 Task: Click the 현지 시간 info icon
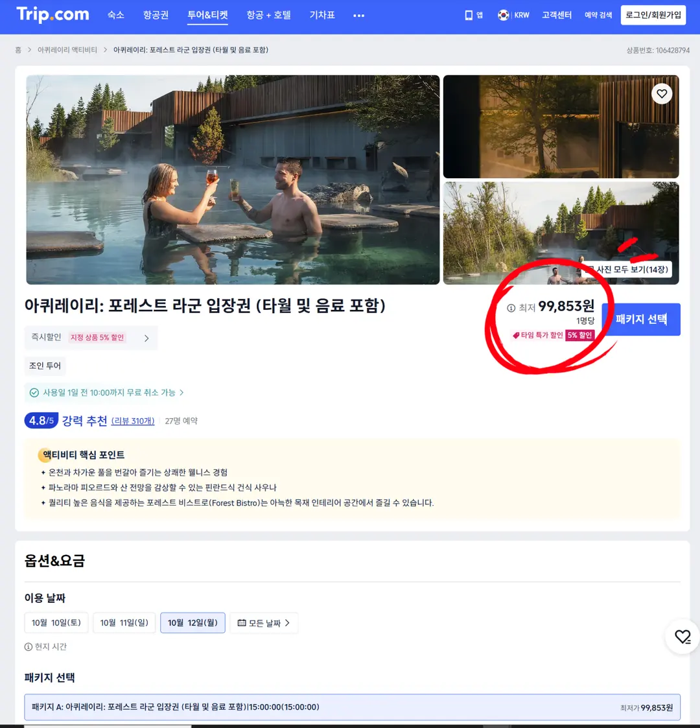(29, 647)
